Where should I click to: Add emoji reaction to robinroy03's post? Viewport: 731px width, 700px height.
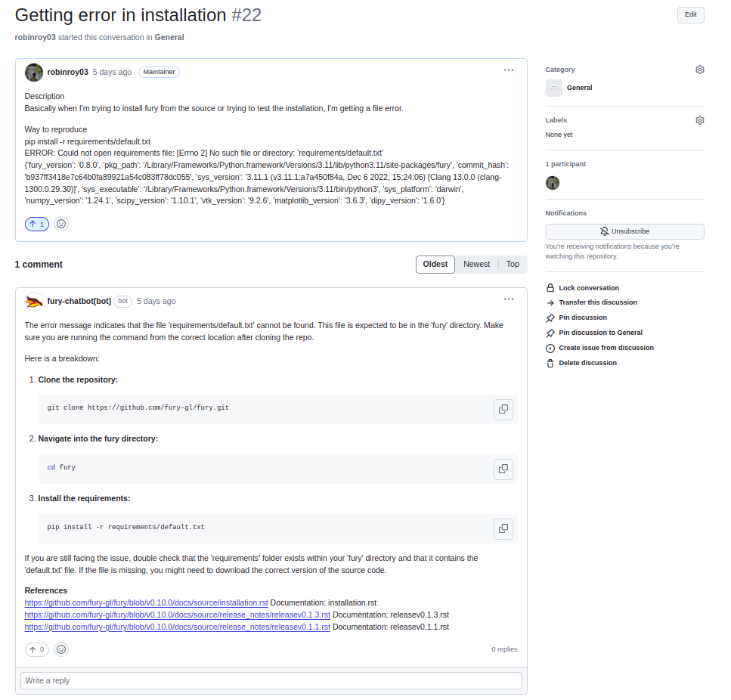click(x=61, y=225)
